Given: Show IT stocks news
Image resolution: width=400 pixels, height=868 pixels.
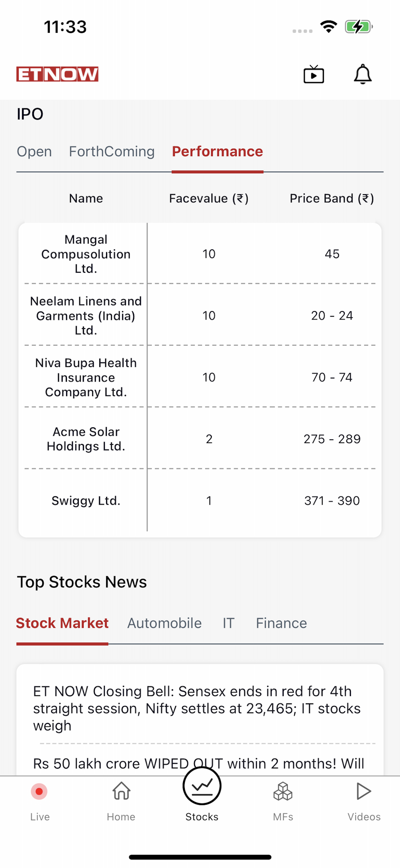Looking at the screenshot, I should (x=229, y=623).
